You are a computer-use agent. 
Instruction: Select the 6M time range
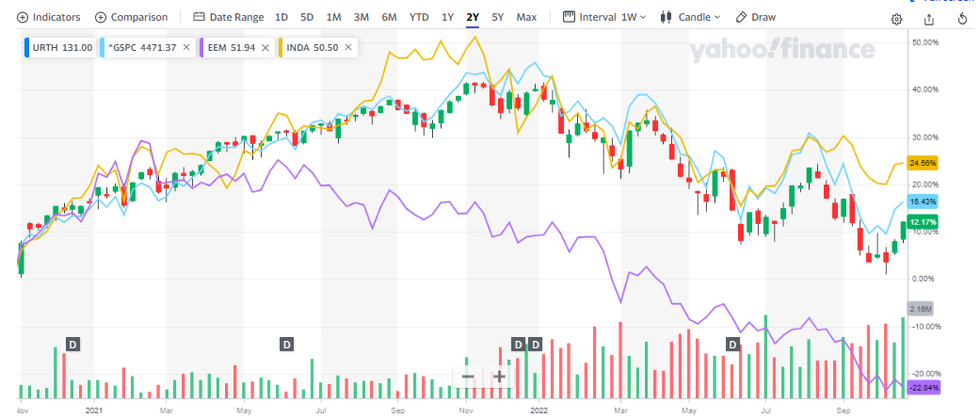pyautogui.click(x=389, y=17)
